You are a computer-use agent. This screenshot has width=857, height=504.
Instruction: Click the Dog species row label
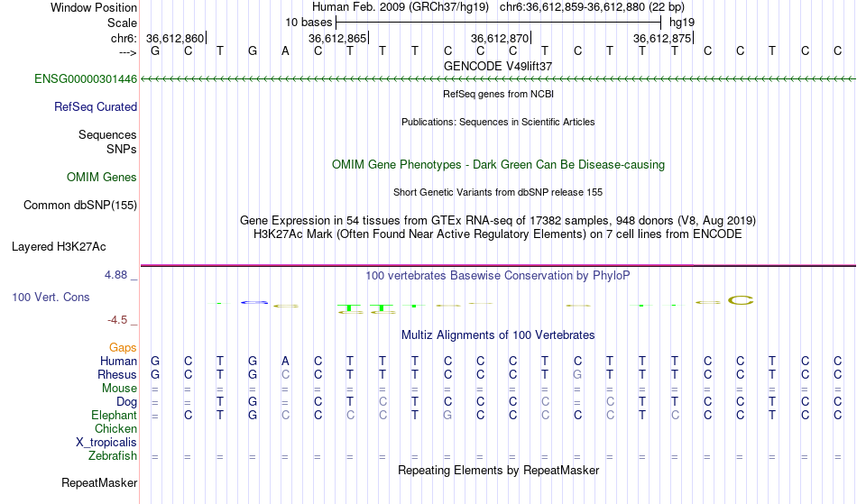[x=126, y=402]
